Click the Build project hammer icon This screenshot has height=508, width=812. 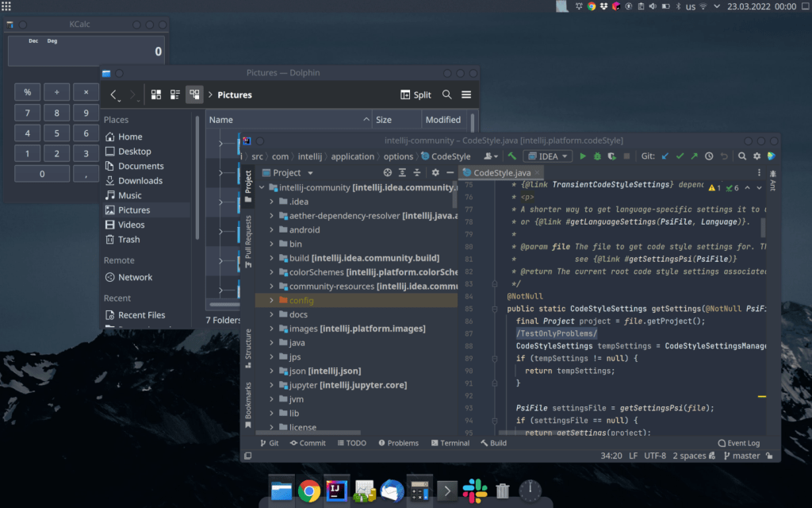[512, 156]
